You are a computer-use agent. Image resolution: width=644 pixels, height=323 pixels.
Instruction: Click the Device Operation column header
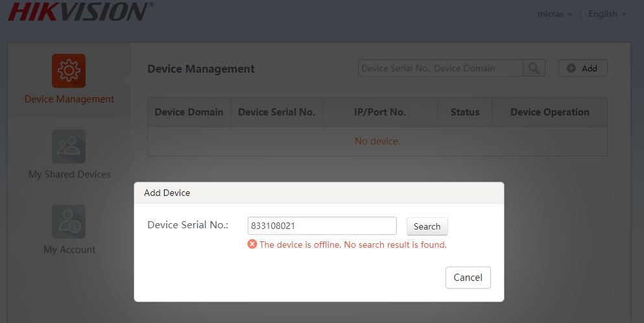(x=549, y=112)
